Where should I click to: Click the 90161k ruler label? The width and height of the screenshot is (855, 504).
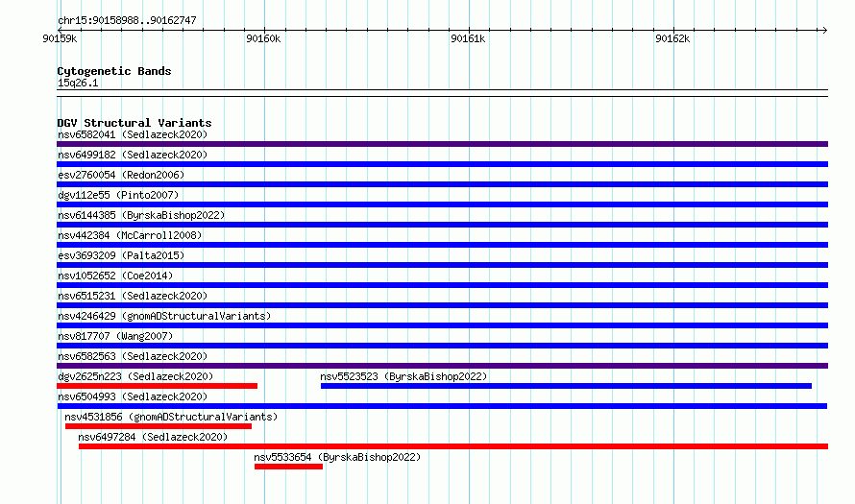[x=468, y=38]
